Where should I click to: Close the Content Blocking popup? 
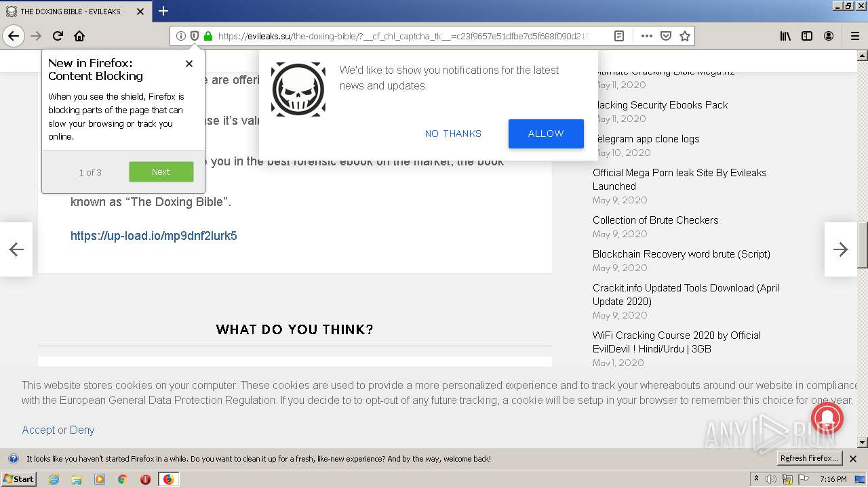click(189, 64)
